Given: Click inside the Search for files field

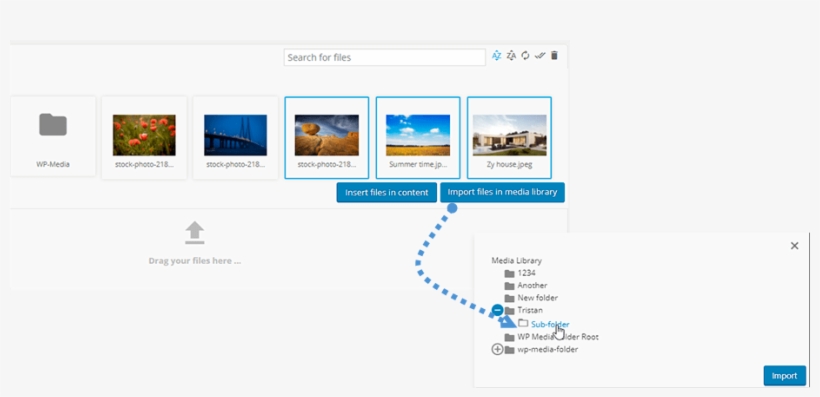Looking at the screenshot, I should point(384,58).
